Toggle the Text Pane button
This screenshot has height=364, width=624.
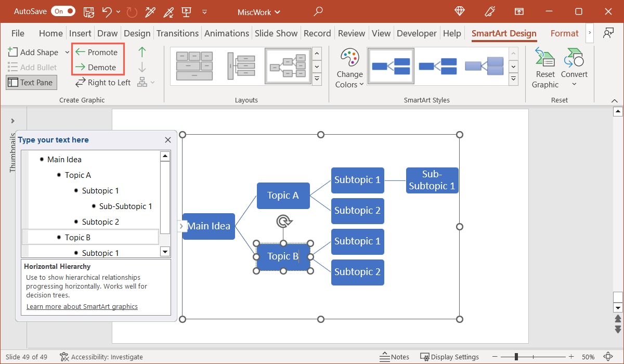[x=31, y=82]
